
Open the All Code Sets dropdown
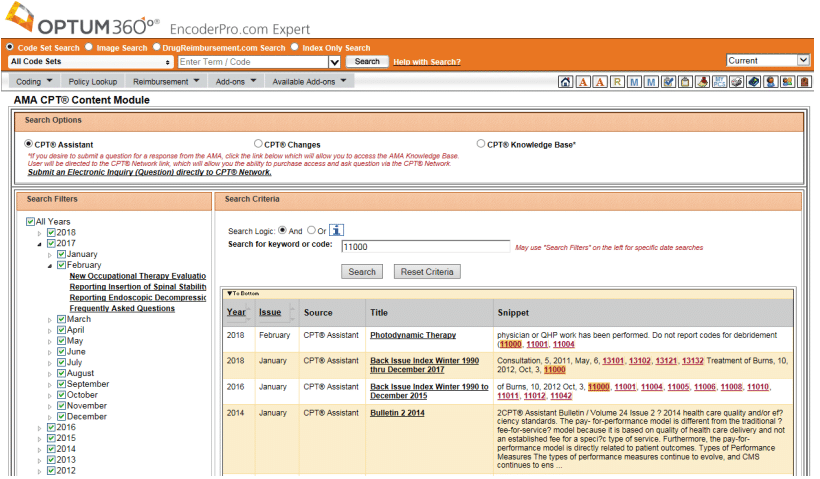90,62
